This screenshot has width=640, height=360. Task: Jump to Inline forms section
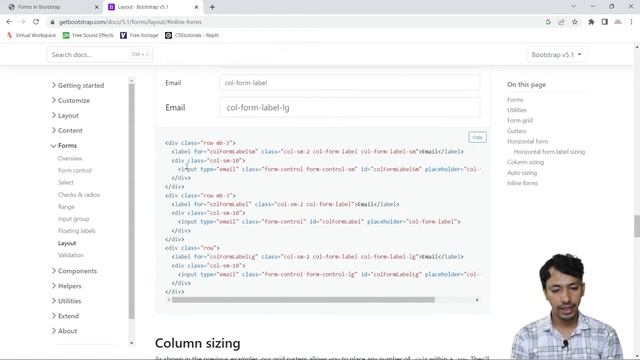[522, 183]
